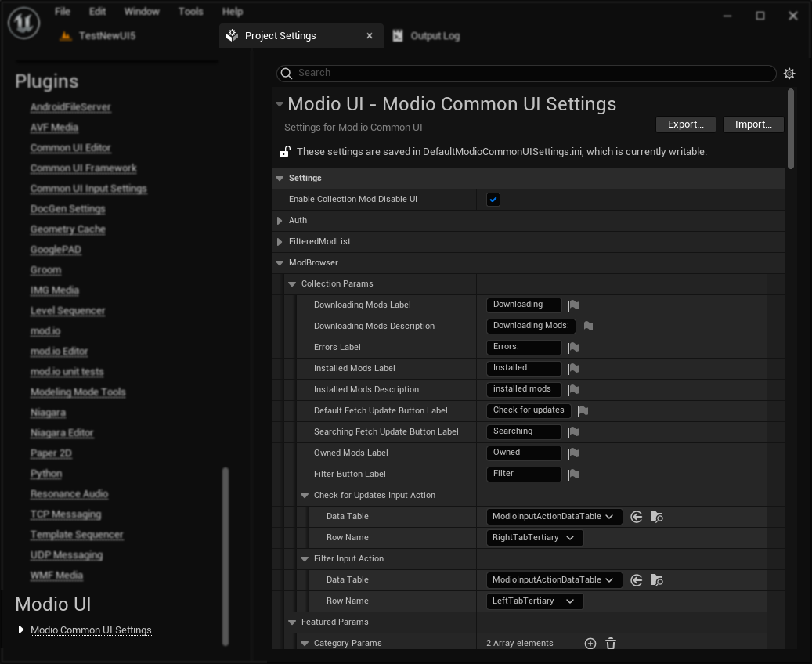This screenshot has width=812, height=664.
Task: Add element to Category Params array
Action: [x=590, y=644]
